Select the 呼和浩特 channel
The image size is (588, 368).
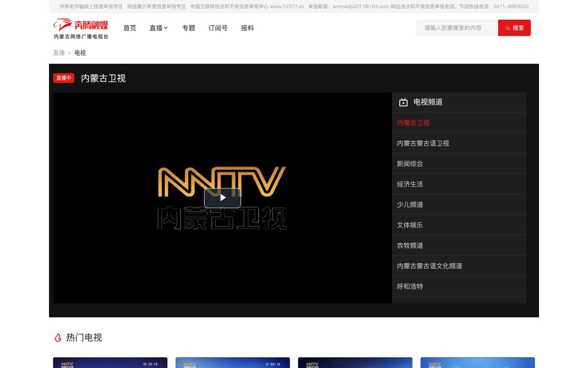tap(459, 287)
